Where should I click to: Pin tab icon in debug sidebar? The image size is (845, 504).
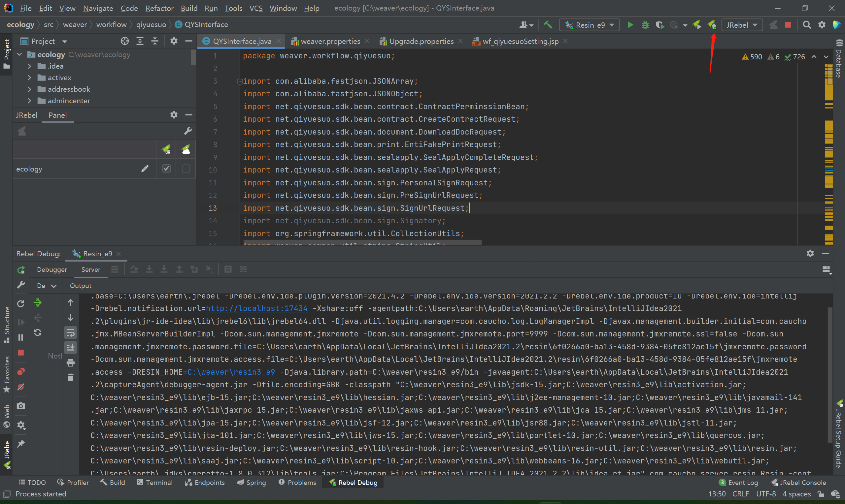(x=21, y=444)
